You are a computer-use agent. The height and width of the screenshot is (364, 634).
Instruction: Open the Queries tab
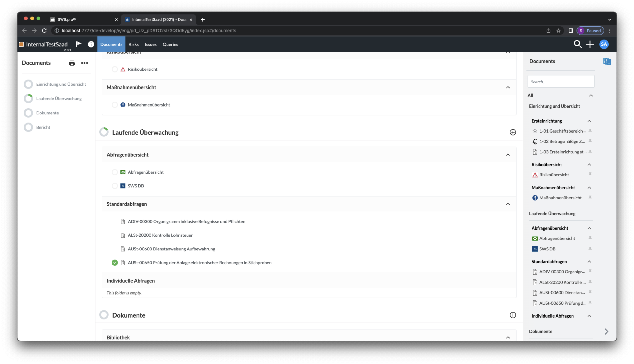(170, 44)
